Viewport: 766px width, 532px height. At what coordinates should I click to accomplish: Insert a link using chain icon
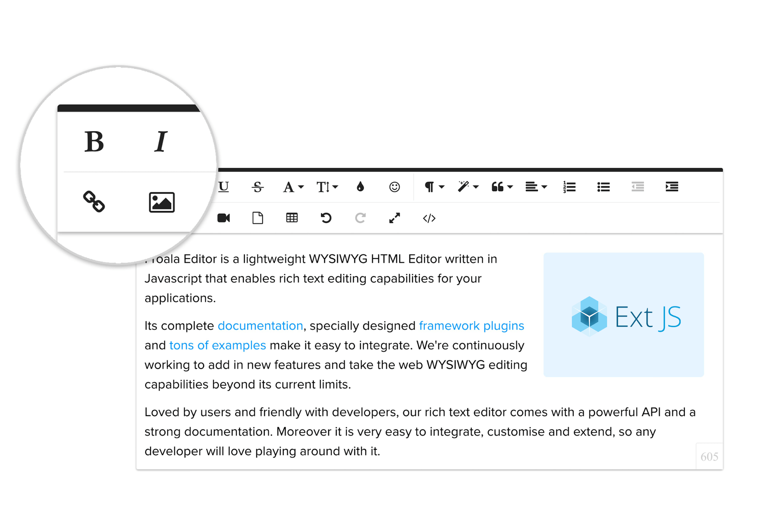point(94,201)
